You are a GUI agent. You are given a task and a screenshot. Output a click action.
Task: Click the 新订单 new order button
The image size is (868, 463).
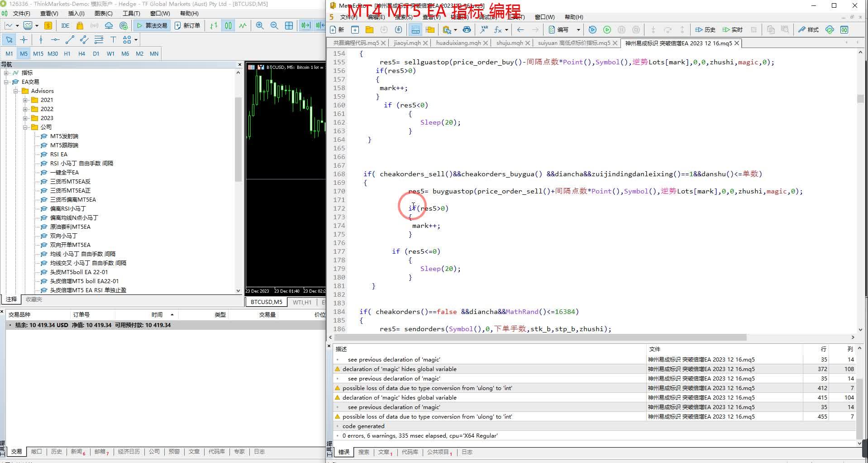(x=187, y=25)
